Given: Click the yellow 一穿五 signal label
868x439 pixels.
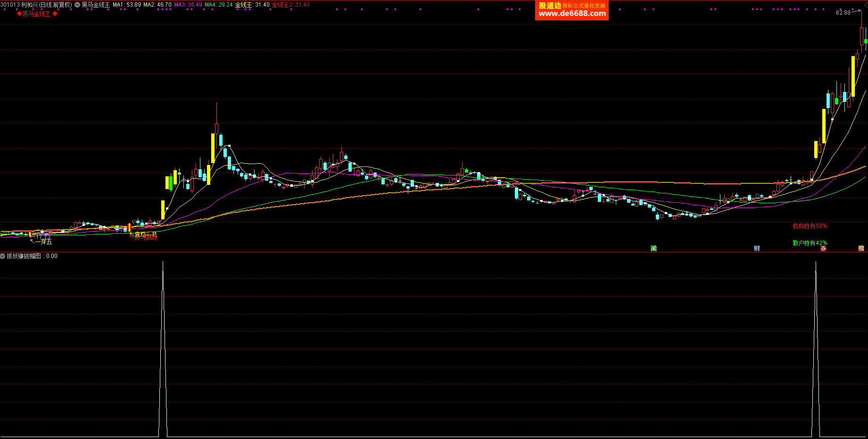Looking at the screenshot, I should 43,241.
